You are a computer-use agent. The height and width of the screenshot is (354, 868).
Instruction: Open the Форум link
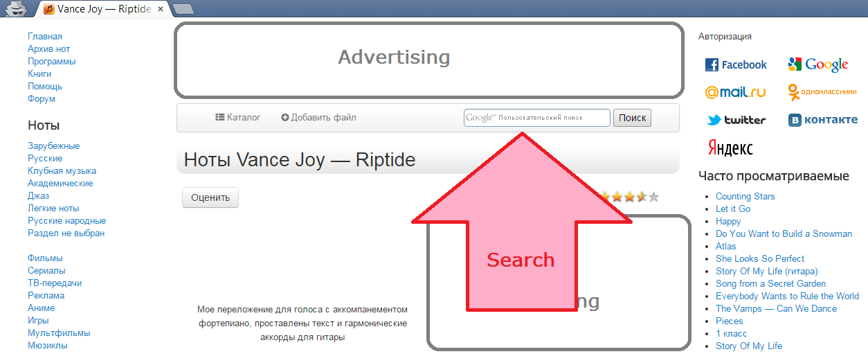pyautogui.click(x=42, y=99)
